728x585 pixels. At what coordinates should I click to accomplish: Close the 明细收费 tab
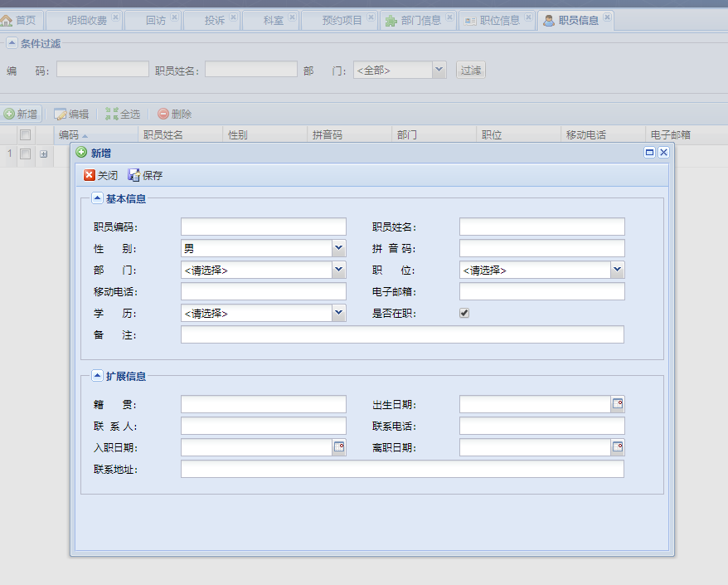tap(115, 17)
